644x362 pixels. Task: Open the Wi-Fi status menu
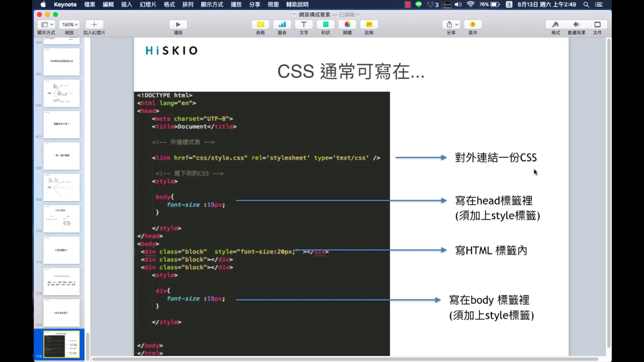[x=471, y=5]
